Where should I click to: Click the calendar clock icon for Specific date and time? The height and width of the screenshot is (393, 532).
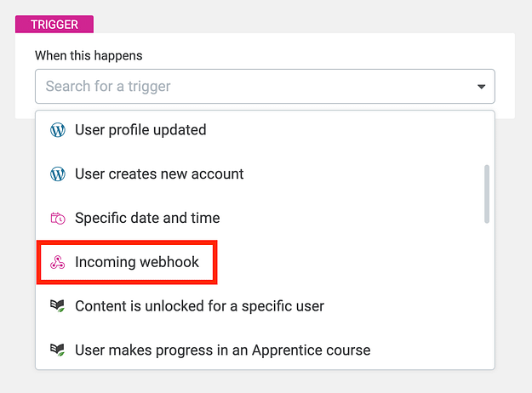coord(58,219)
